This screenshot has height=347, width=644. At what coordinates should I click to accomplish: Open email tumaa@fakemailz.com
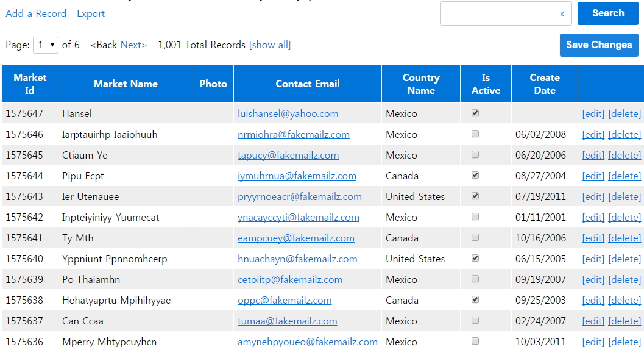tap(288, 321)
